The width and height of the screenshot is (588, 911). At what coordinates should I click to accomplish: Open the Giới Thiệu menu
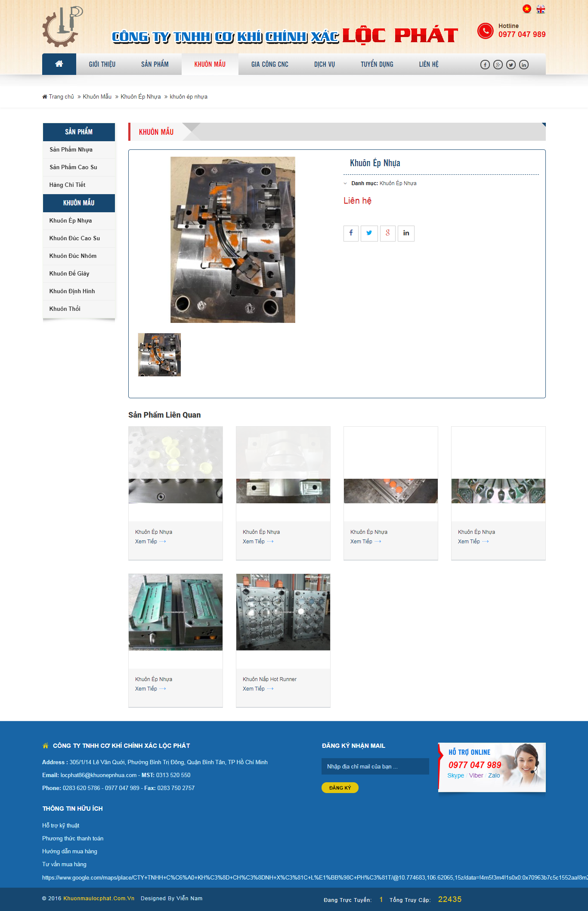(x=102, y=64)
